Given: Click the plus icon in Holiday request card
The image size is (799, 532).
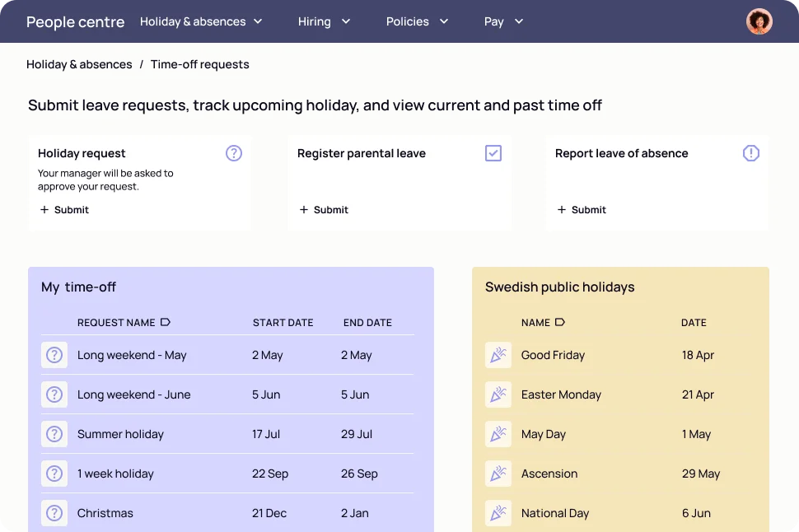Looking at the screenshot, I should coord(44,209).
